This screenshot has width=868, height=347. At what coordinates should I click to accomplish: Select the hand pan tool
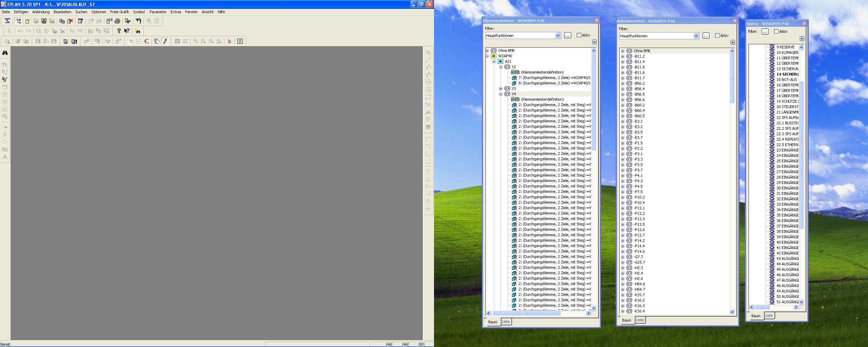coord(157,41)
